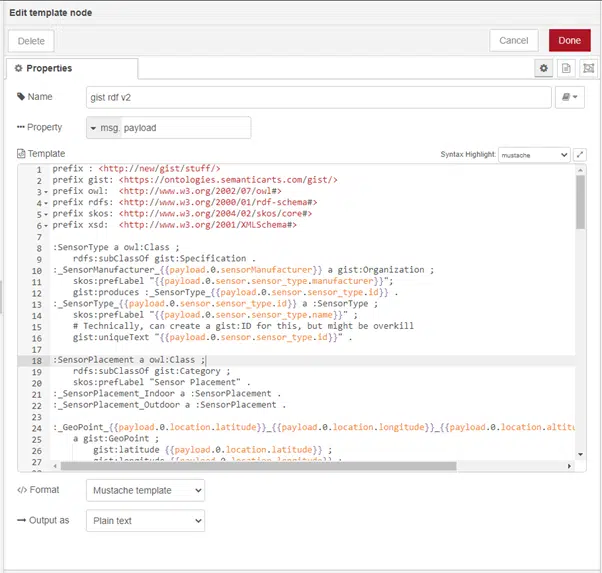Image resolution: width=602 pixels, height=573 pixels.
Task: Click '"Sensor Placement"' label on line 20
Action: pos(197,382)
